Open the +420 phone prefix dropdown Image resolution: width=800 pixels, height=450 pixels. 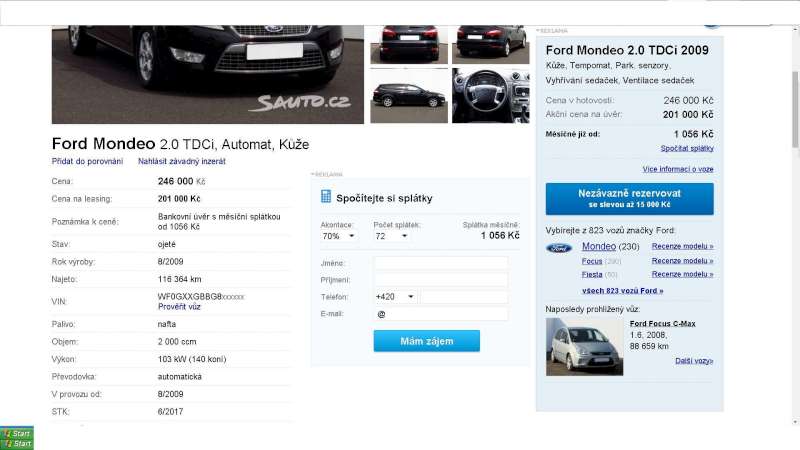(395, 297)
